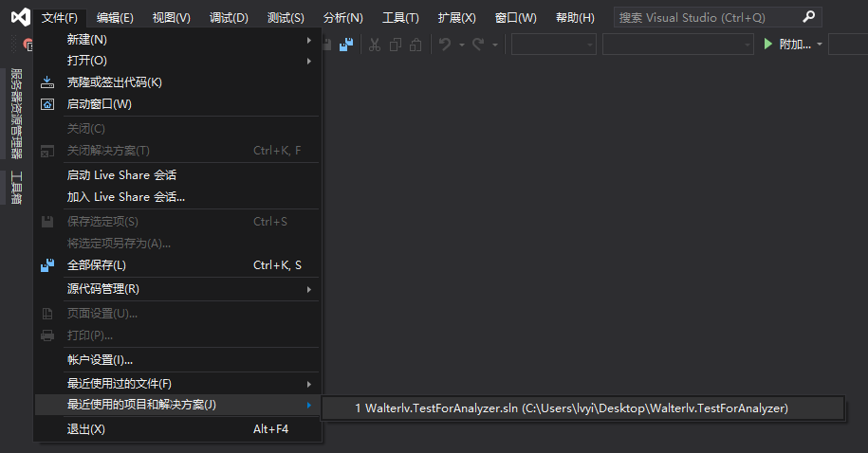Viewport: 868px width, 453px height.
Task: Click the Visual Studio logo icon
Action: 21,17
